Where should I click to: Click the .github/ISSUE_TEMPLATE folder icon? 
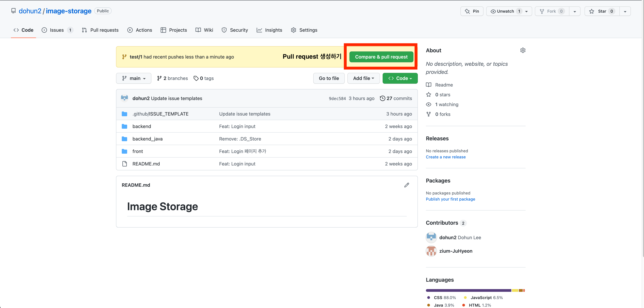coord(124,114)
